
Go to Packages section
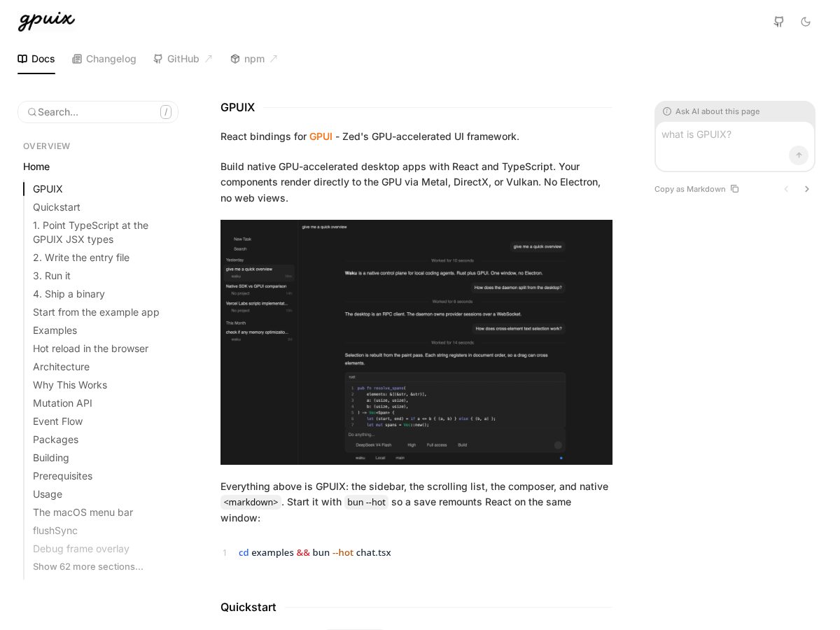tap(55, 440)
